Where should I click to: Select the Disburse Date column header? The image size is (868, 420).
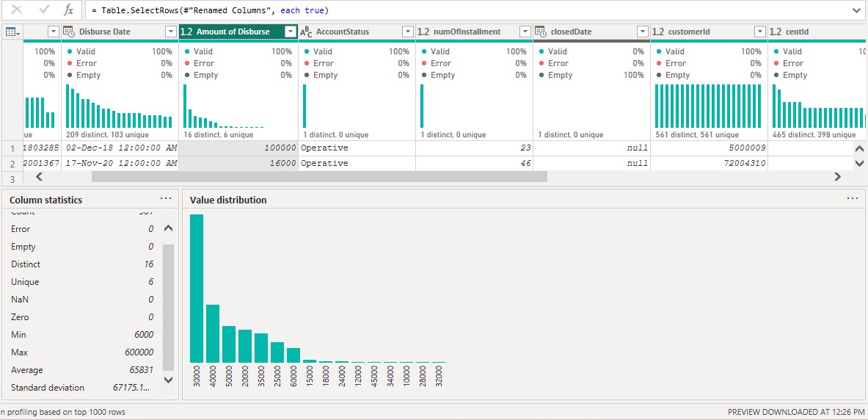click(x=120, y=32)
